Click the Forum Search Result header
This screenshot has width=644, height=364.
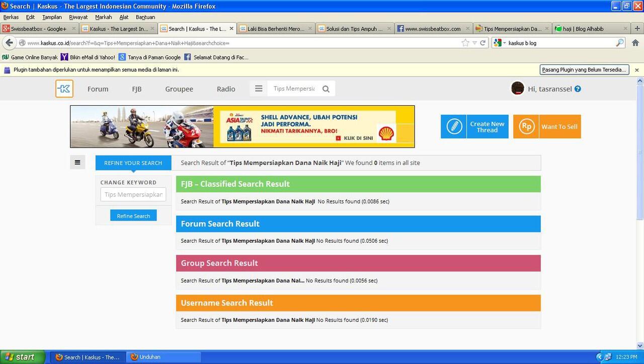358,224
